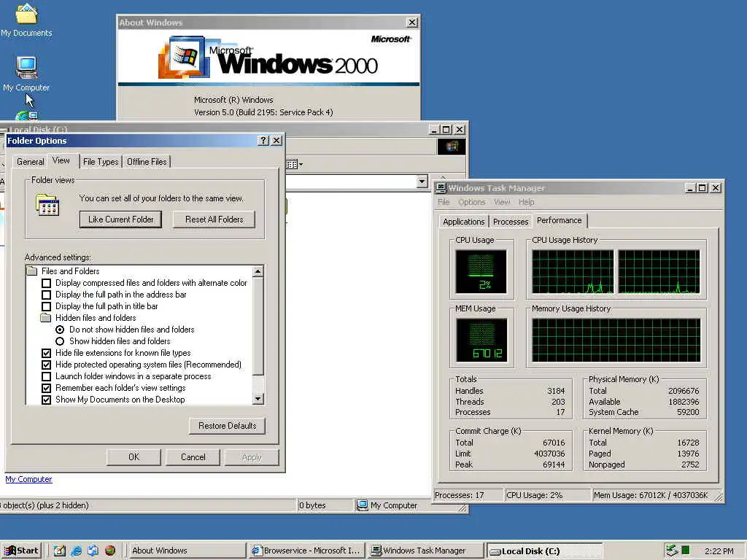The width and height of the screenshot is (747, 560).
Task: Click Show Desktop quick launch icon
Action: coord(60,551)
